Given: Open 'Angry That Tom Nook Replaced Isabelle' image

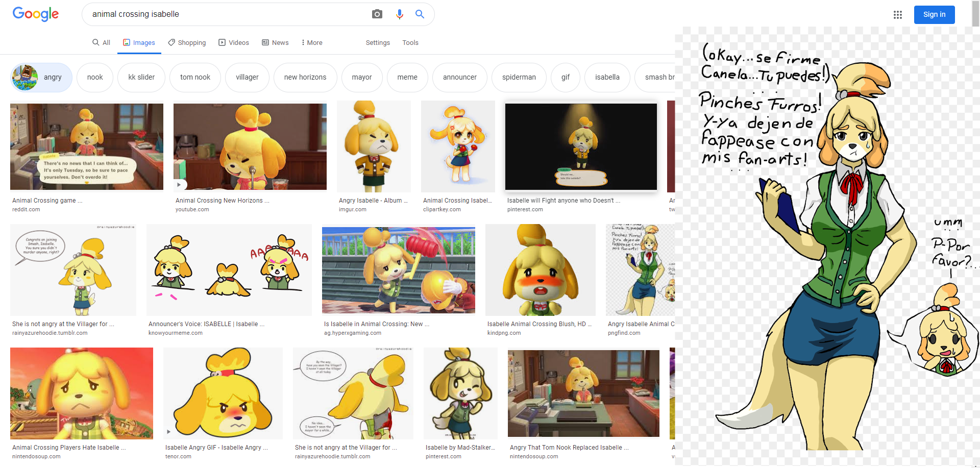Looking at the screenshot, I should [x=583, y=393].
